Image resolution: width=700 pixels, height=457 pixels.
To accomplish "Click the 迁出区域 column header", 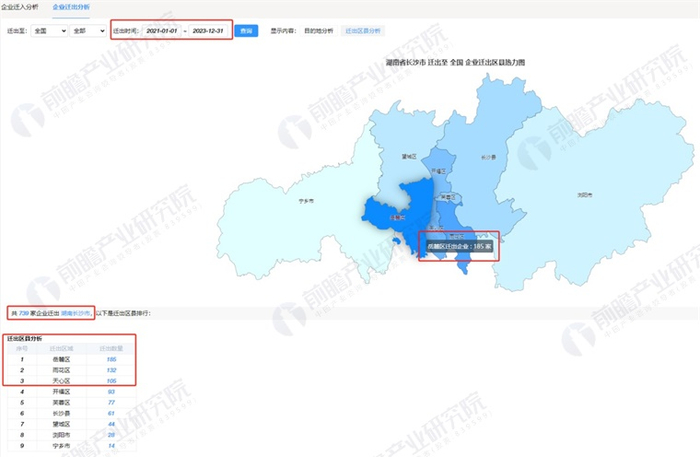I will (x=61, y=349).
